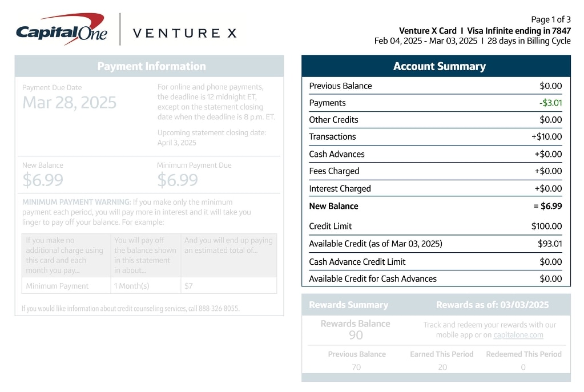Click the Credit Limit $100.00 value
Screen dimensions: 584x392
(x=546, y=227)
